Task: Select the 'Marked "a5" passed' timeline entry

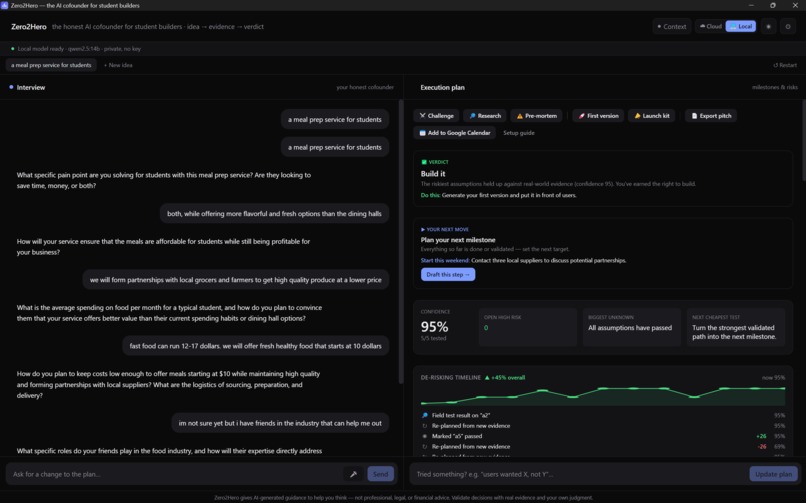Action: (602, 436)
